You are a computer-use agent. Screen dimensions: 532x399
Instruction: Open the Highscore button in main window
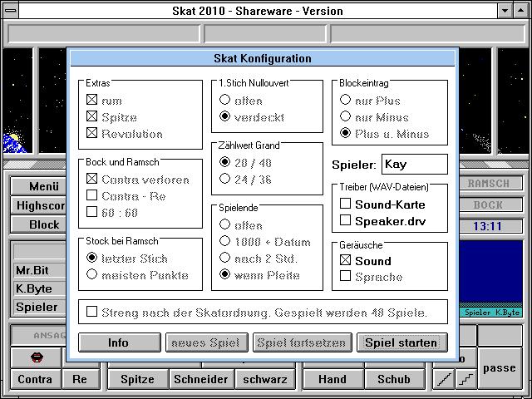pos(38,205)
